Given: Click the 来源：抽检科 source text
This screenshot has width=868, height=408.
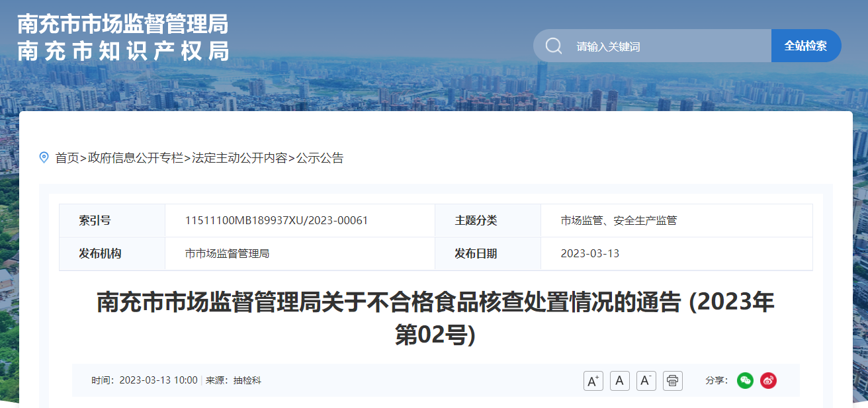Looking at the screenshot, I should click(x=234, y=380).
